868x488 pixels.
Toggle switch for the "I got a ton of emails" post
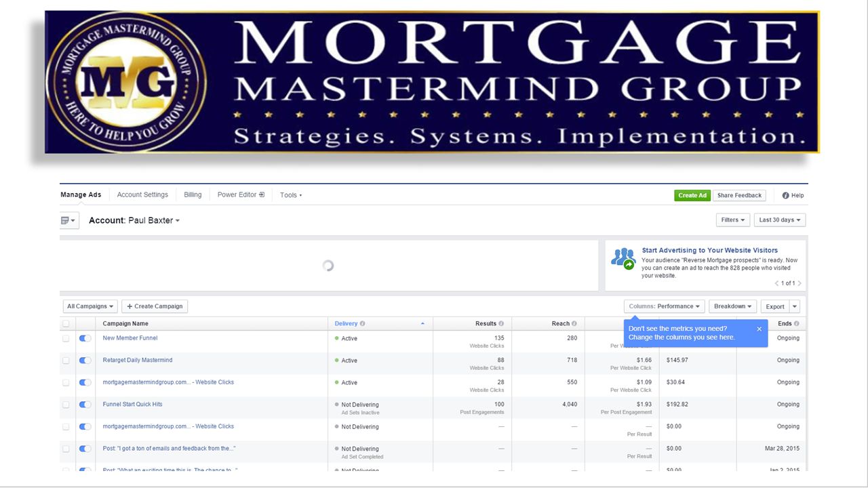pyautogui.click(x=85, y=449)
